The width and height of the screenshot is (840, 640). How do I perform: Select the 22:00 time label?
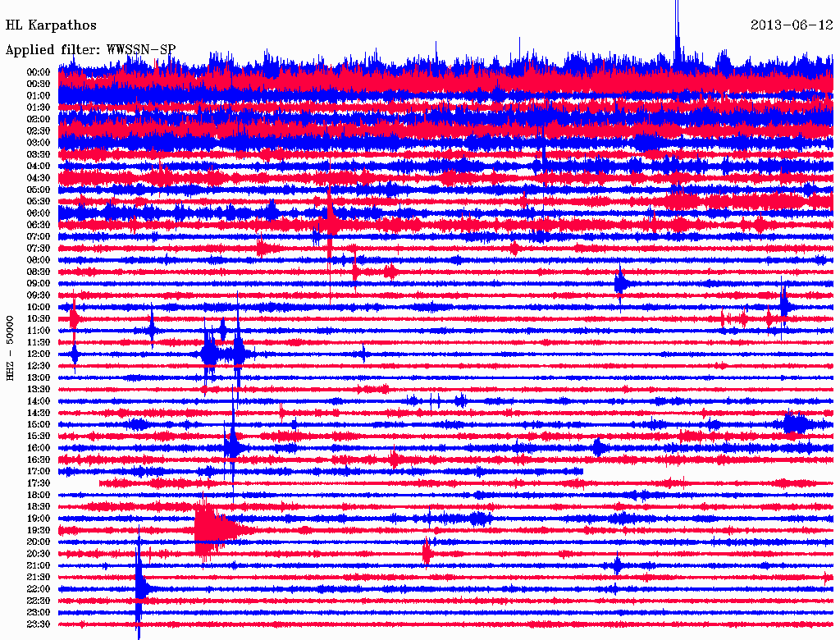(x=39, y=589)
